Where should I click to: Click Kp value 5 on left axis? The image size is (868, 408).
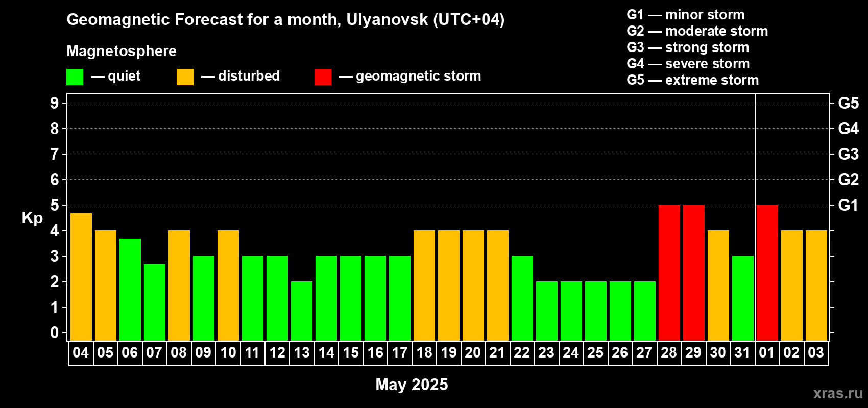tap(55, 205)
